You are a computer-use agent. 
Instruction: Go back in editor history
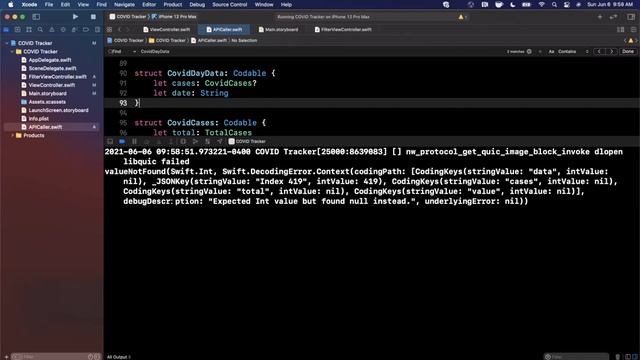click(x=120, y=30)
